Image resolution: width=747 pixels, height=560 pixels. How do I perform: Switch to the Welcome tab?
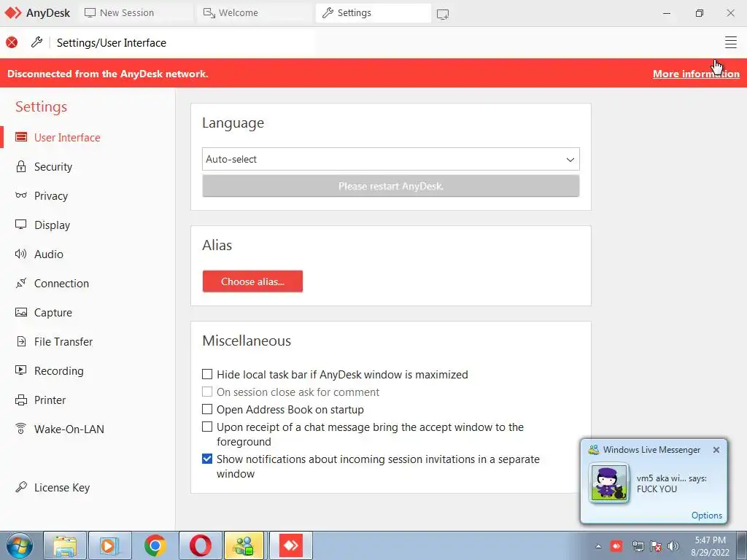254,13
